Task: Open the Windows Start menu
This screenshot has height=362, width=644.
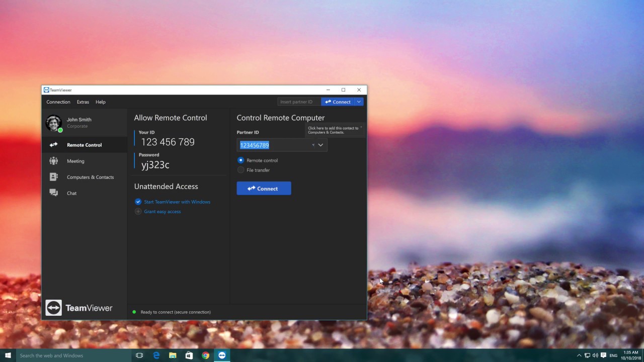Action: click(x=8, y=355)
